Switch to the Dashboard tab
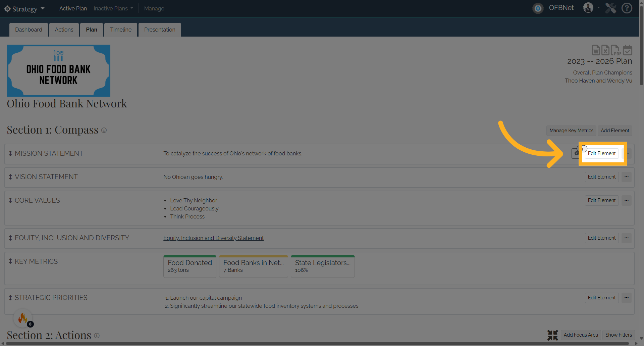This screenshot has height=346, width=644. pos(29,30)
